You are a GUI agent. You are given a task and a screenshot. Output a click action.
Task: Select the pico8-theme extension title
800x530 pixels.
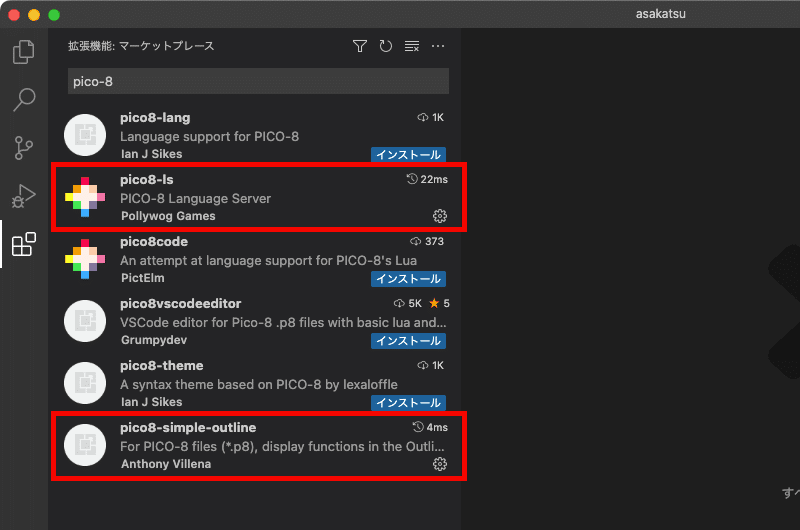click(x=161, y=366)
